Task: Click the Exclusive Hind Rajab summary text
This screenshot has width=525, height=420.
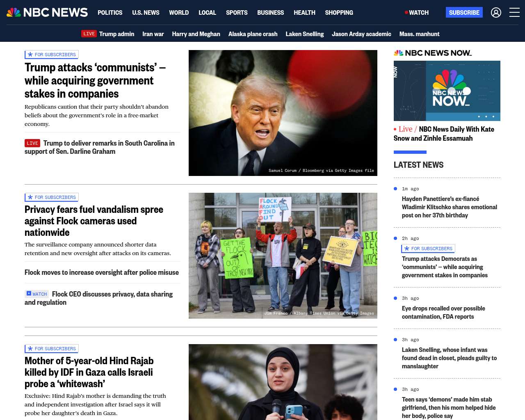Action: point(95,404)
